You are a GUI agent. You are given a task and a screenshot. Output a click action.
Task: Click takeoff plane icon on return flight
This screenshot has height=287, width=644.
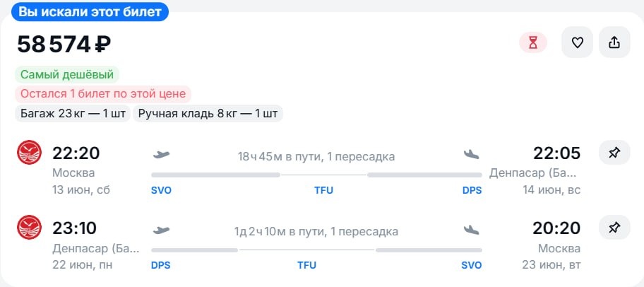[162, 229]
